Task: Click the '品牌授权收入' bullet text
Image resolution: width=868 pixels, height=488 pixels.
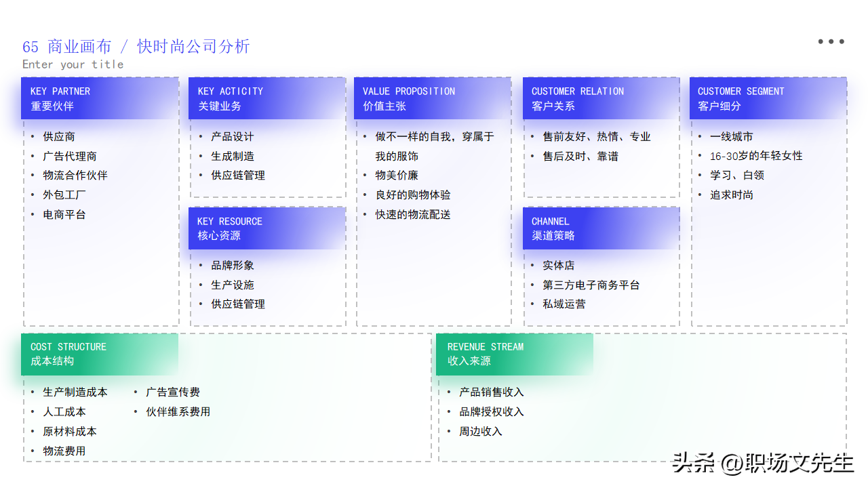Action: click(x=492, y=412)
